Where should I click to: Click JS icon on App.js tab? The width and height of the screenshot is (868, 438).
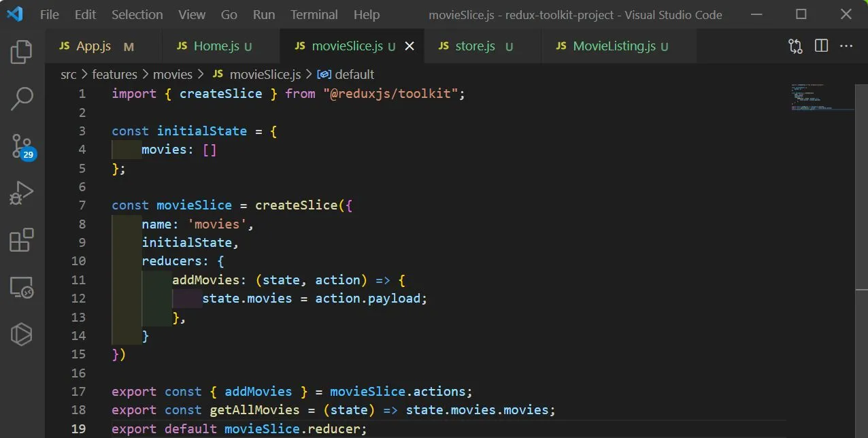[x=65, y=46]
